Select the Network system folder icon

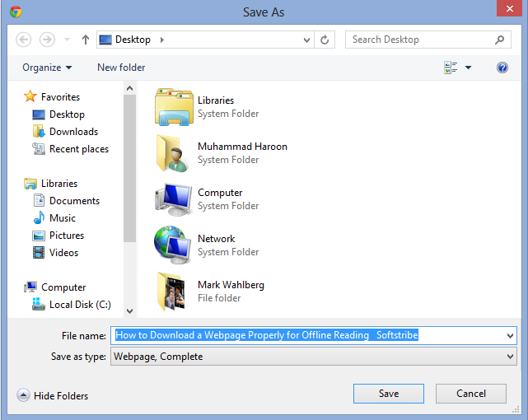tap(173, 245)
